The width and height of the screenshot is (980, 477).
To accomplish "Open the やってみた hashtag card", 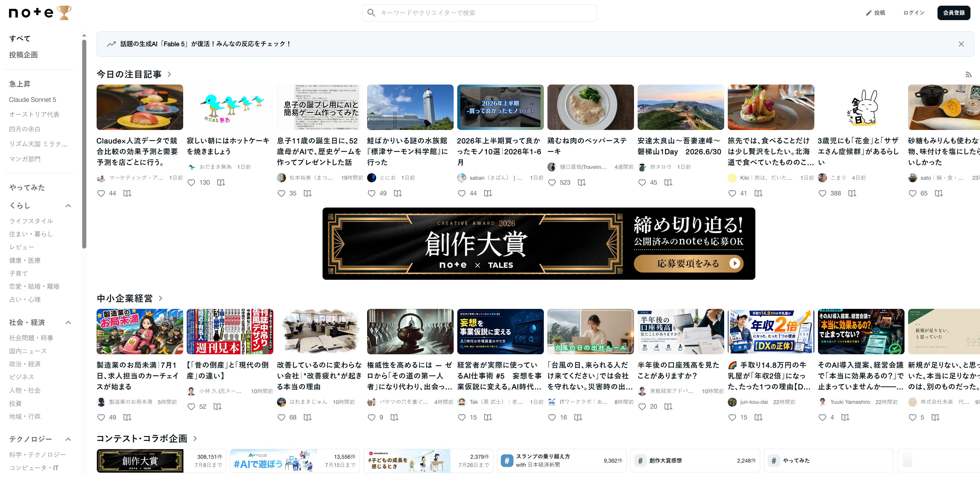I will coord(829,461).
